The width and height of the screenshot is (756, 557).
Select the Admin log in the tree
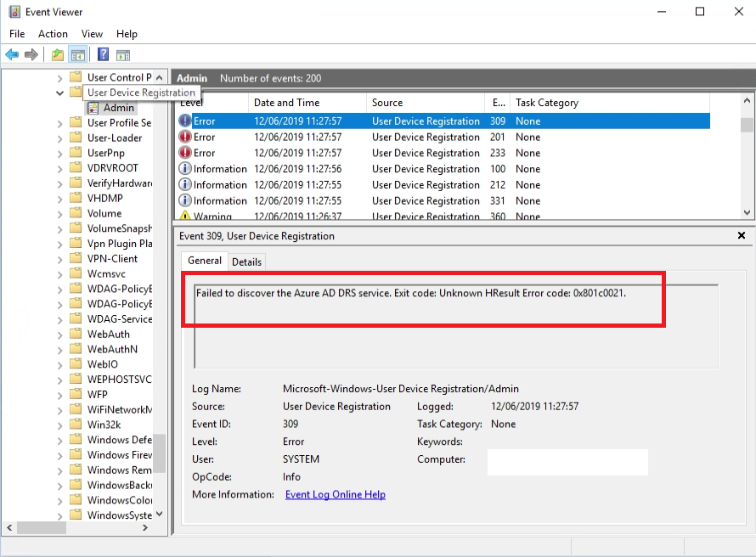click(x=117, y=107)
